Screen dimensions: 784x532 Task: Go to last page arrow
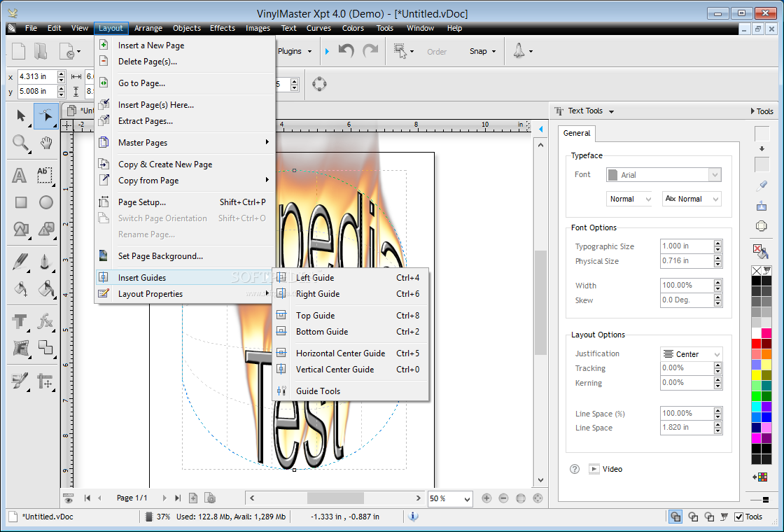(x=178, y=498)
